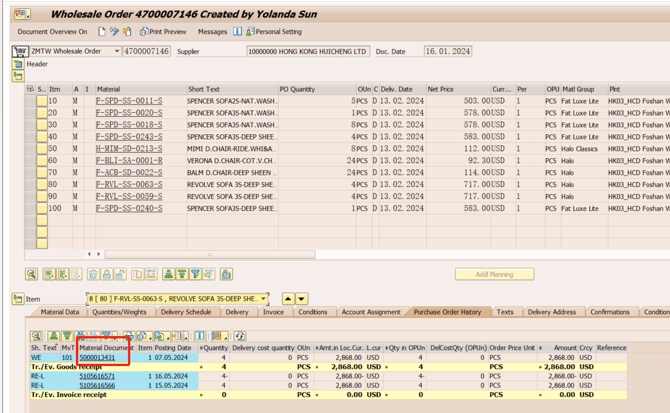The image size is (670, 413).
Task: Open the item selector dropdown for item 80
Action: pyautogui.click(x=265, y=298)
